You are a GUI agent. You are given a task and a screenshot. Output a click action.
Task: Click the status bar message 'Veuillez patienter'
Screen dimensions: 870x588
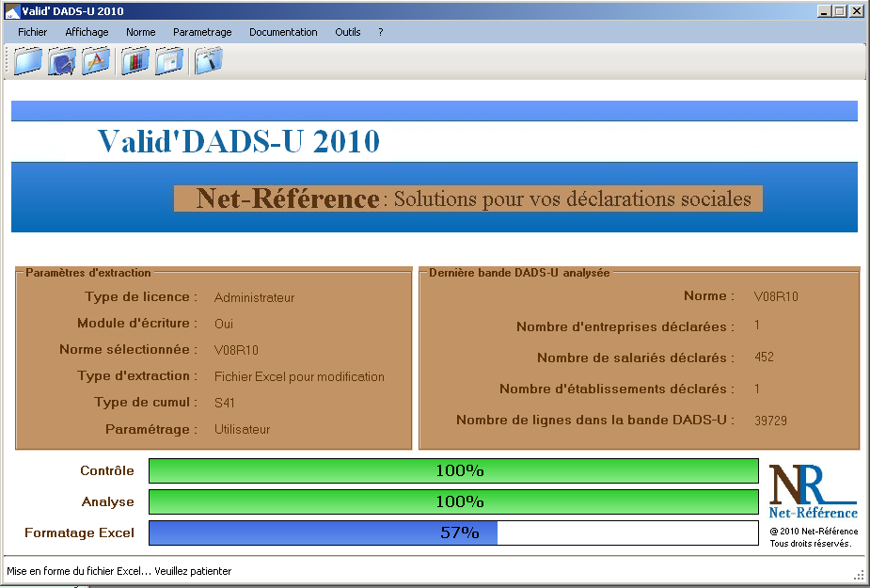coord(193,571)
